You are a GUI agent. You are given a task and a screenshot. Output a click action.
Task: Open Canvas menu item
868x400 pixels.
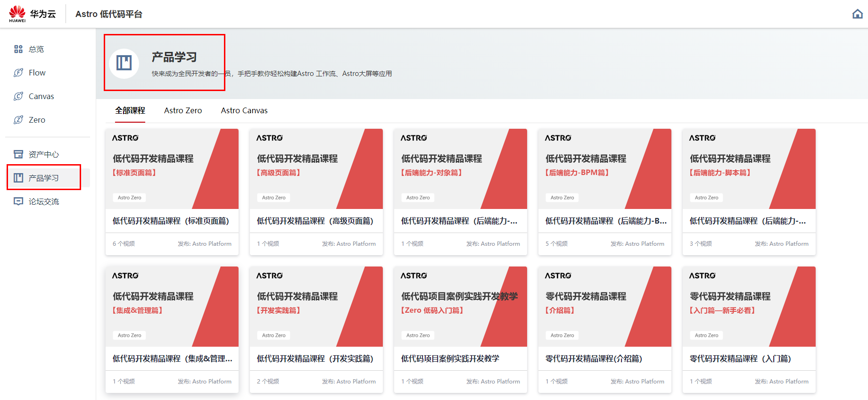pos(41,96)
